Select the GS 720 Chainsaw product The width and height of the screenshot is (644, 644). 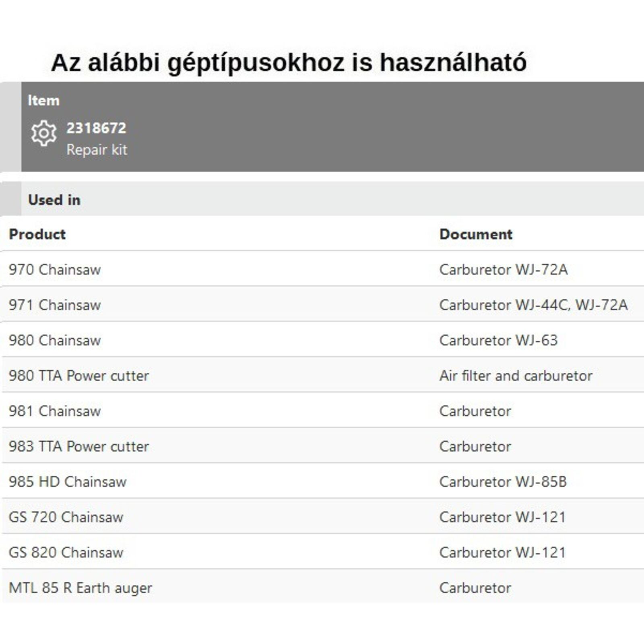66,517
